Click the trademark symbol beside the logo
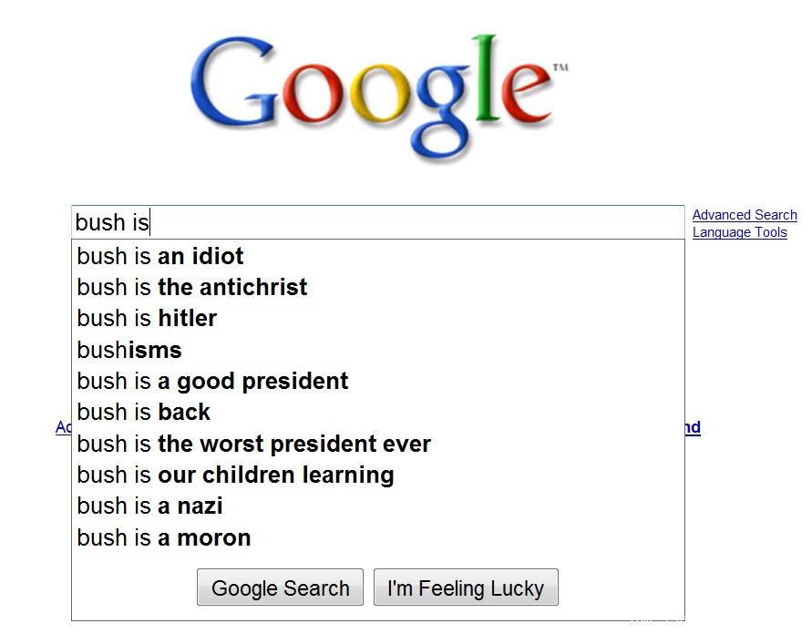Viewport: 812px width, 644px height. click(x=560, y=67)
